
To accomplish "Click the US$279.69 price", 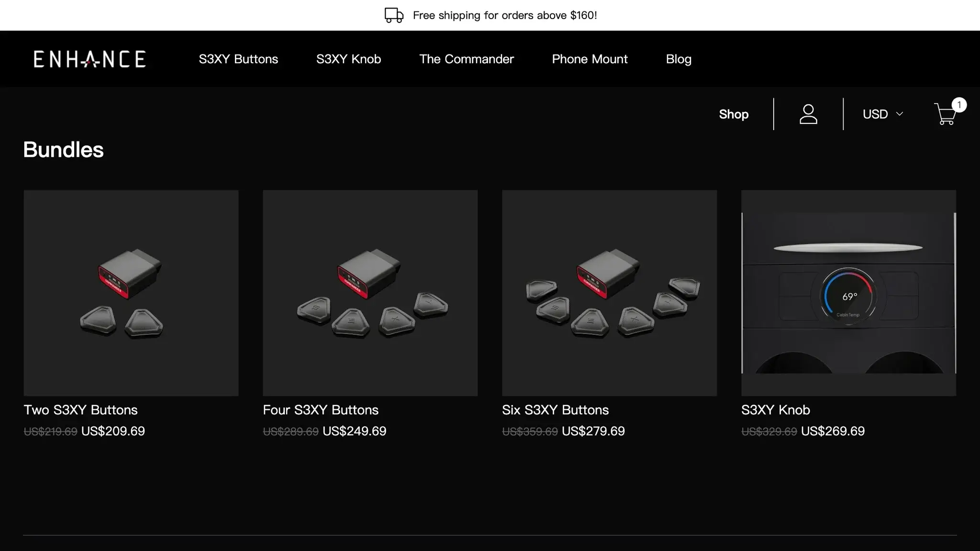I will [593, 431].
